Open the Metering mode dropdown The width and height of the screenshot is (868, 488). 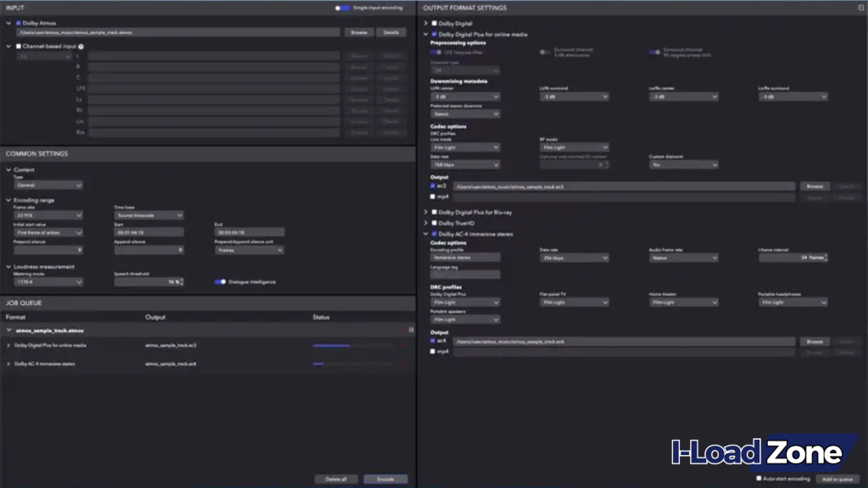click(x=47, y=281)
